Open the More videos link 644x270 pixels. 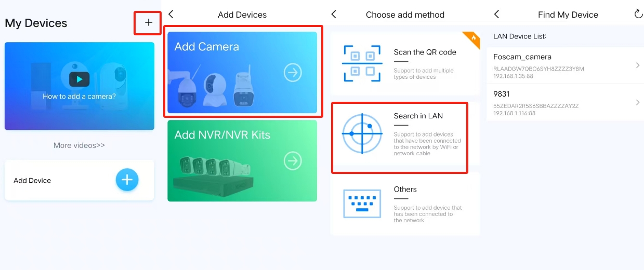(79, 145)
